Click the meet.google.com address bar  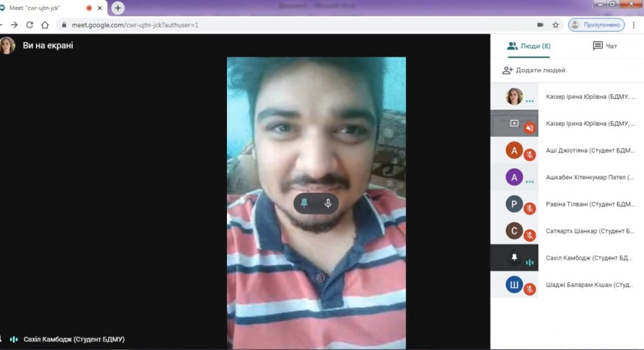click(x=252, y=25)
